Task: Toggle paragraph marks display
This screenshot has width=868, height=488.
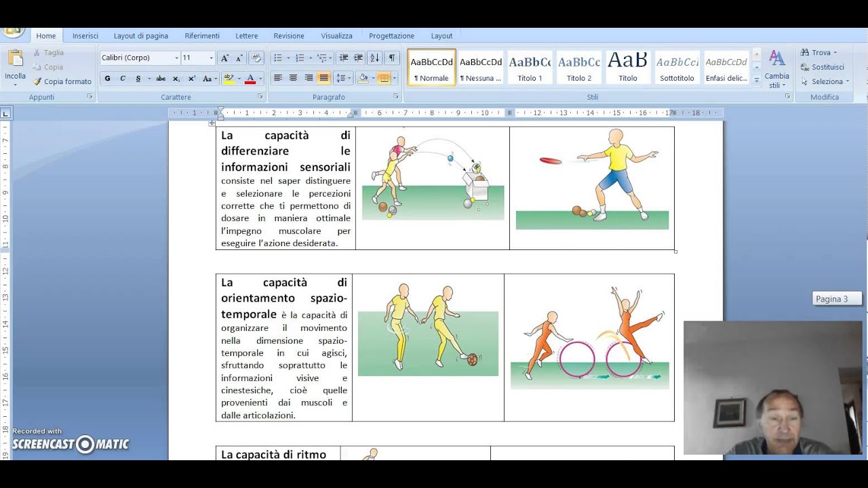Action: 391,58
